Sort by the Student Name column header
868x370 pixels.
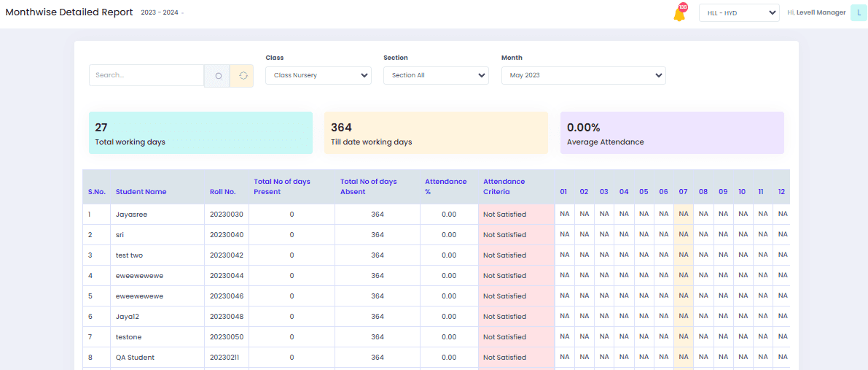tap(141, 192)
